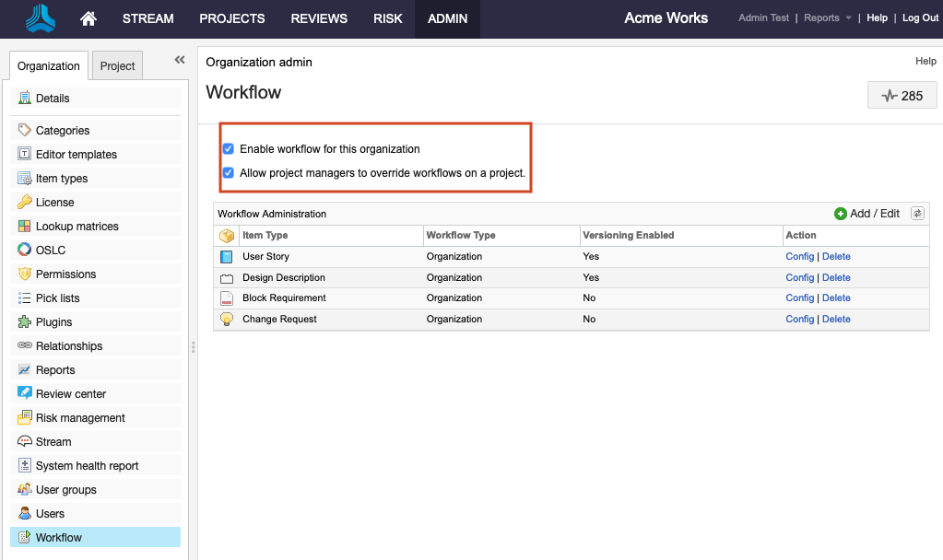The image size is (943, 560).
Task: Open the PROJECTS menu
Action: click(232, 18)
